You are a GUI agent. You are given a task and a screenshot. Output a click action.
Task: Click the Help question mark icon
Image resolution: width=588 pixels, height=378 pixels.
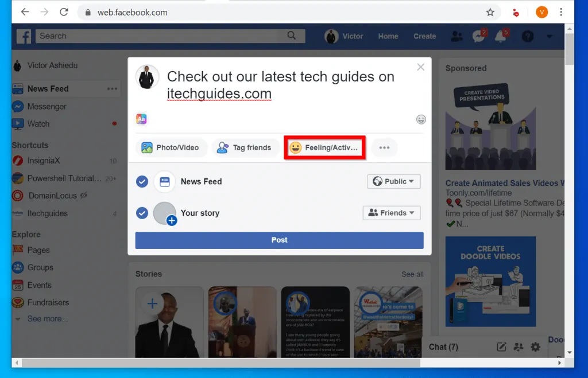[527, 37]
